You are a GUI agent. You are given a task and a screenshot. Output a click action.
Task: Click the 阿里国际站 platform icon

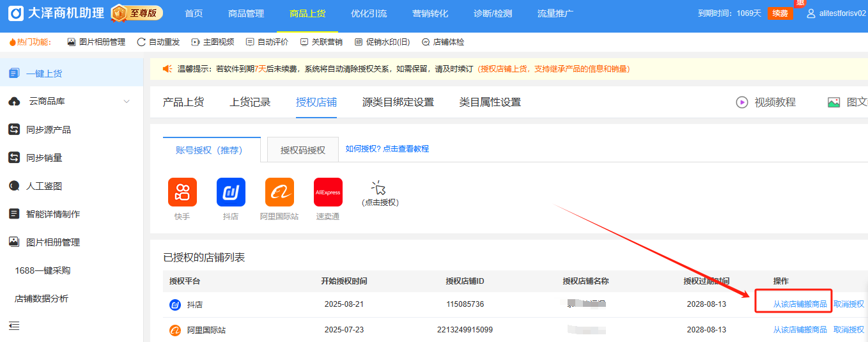point(279,192)
